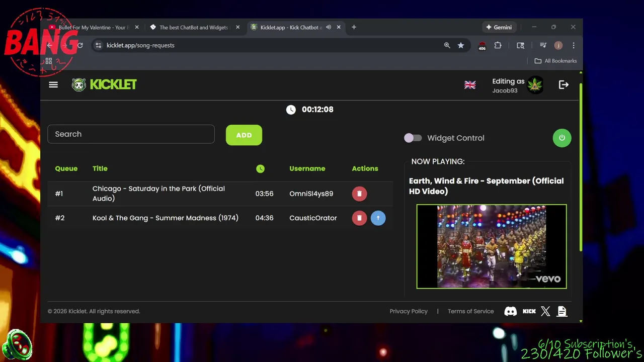Click the address bar URL
Image resolution: width=644 pixels, height=362 pixels.
click(x=140, y=45)
